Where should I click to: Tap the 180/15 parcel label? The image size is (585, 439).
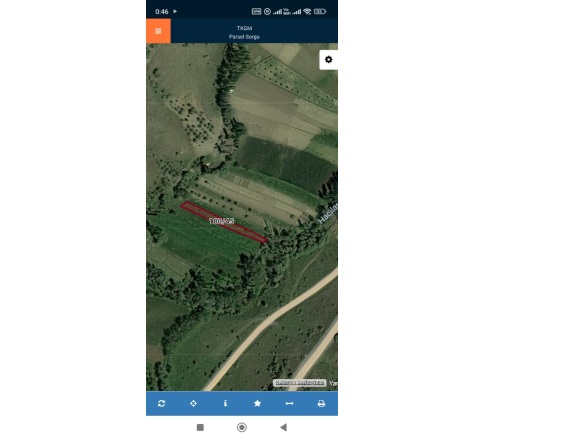[x=221, y=221]
